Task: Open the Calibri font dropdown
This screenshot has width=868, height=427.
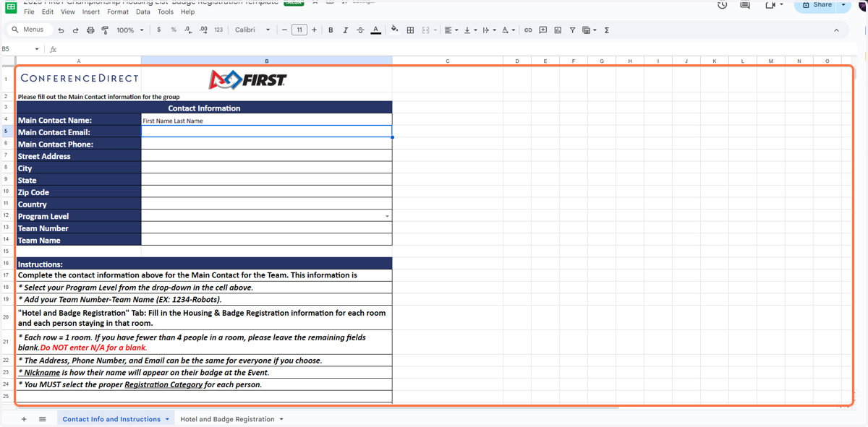Action: pyautogui.click(x=252, y=30)
